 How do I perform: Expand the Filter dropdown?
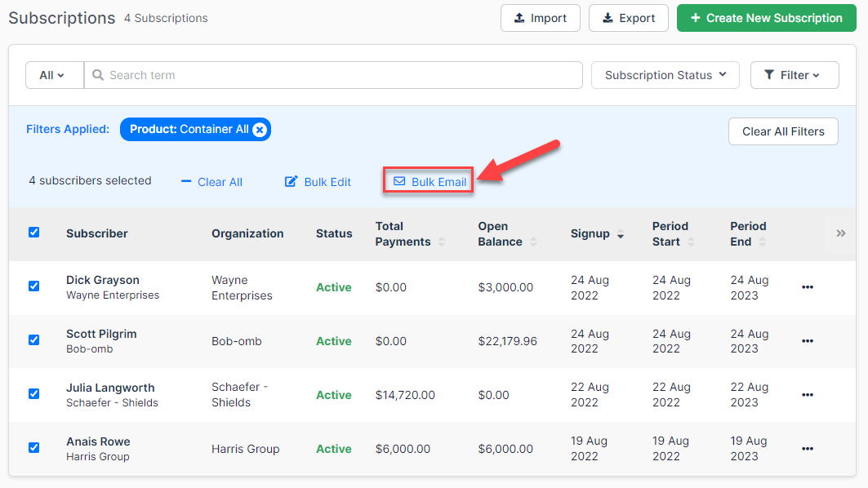coord(794,75)
